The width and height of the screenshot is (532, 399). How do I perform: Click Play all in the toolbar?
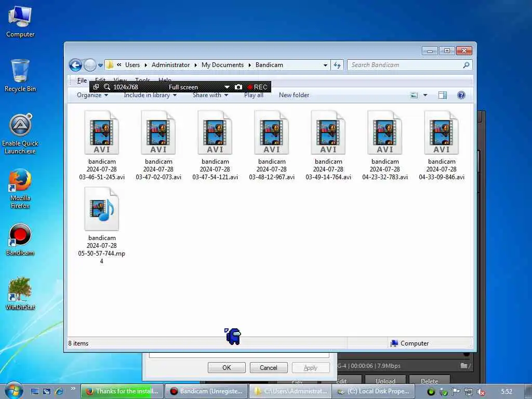click(x=254, y=95)
